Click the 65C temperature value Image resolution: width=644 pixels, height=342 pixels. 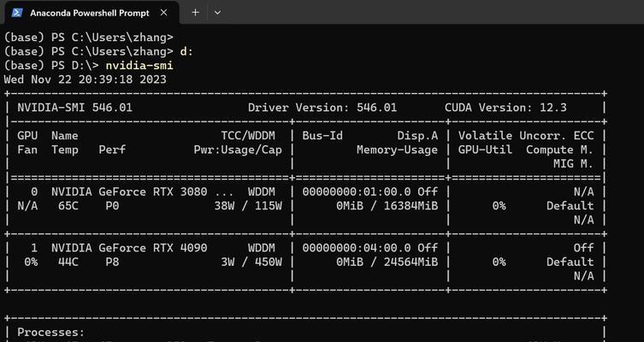click(68, 206)
